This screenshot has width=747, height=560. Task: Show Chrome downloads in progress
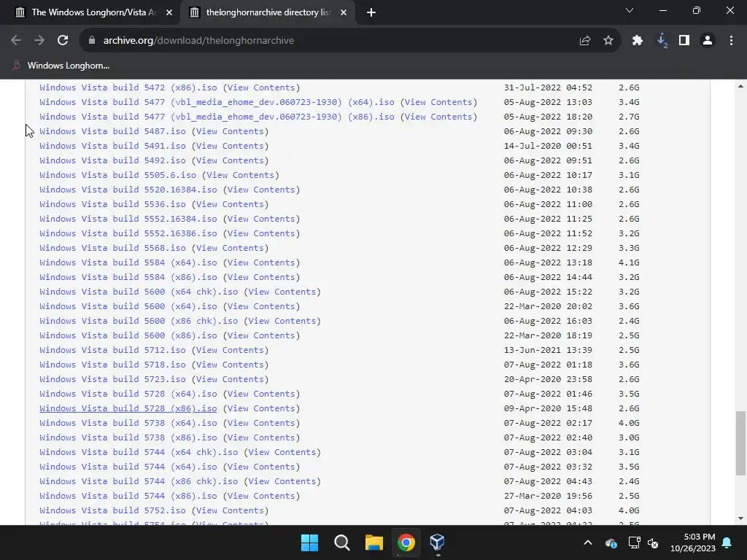click(662, 41)
